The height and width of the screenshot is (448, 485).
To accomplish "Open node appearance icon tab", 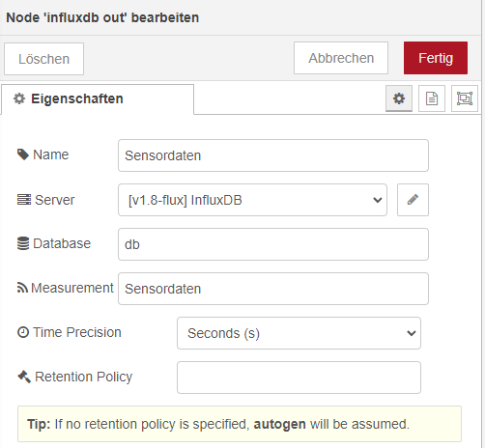I will point(465,98).
